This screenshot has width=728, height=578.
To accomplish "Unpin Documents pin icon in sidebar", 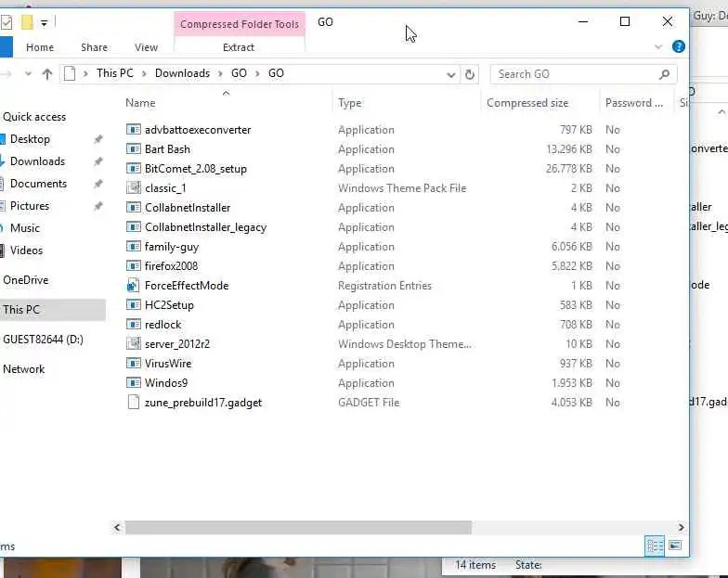I will 98,184.
